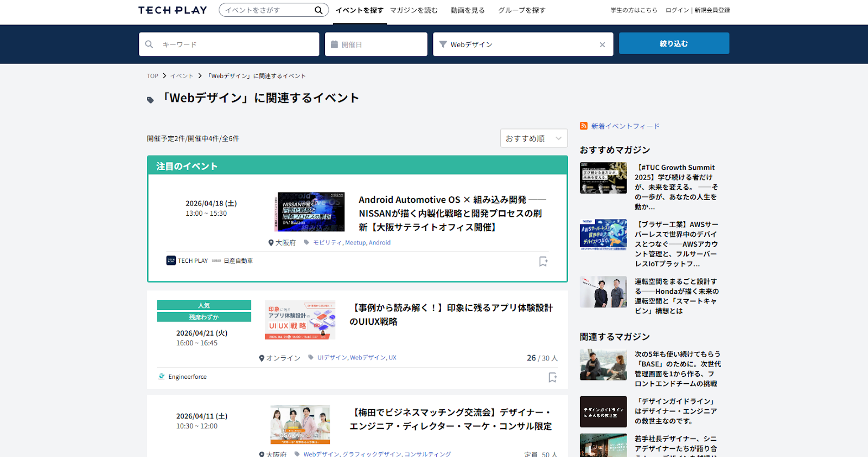The height and width of the screenshot is (457, 868).
Task: Open the NISSAN event thumbnail image
Action: tap(309, 212)
